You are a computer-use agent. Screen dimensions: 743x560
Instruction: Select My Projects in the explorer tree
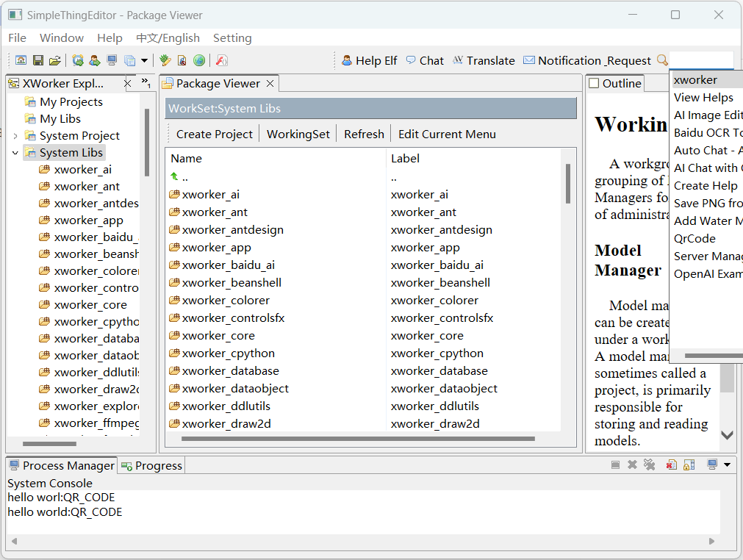[x=71, y=102]
